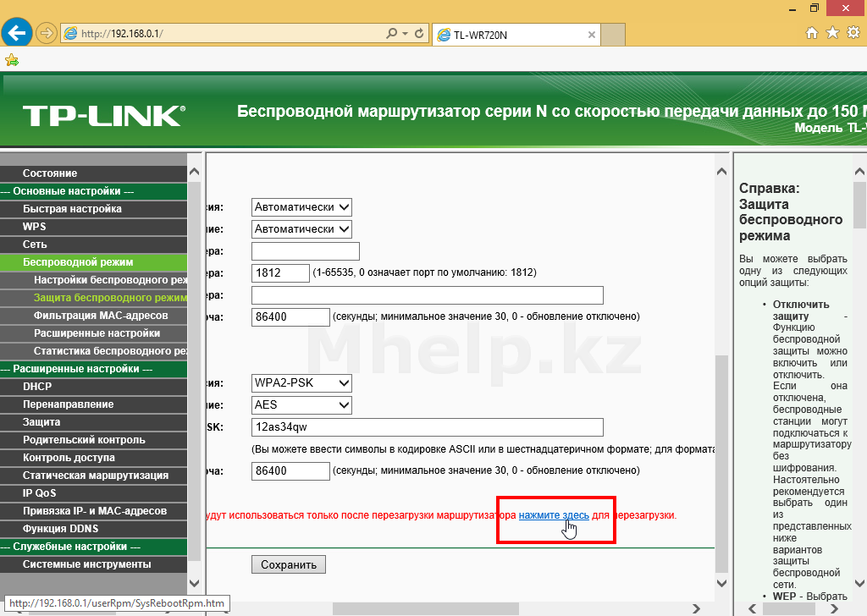This screenshot has width=867, height=616.
Task: Select Беспроводной режим in sidebar
Action: [x=93, y=261]
